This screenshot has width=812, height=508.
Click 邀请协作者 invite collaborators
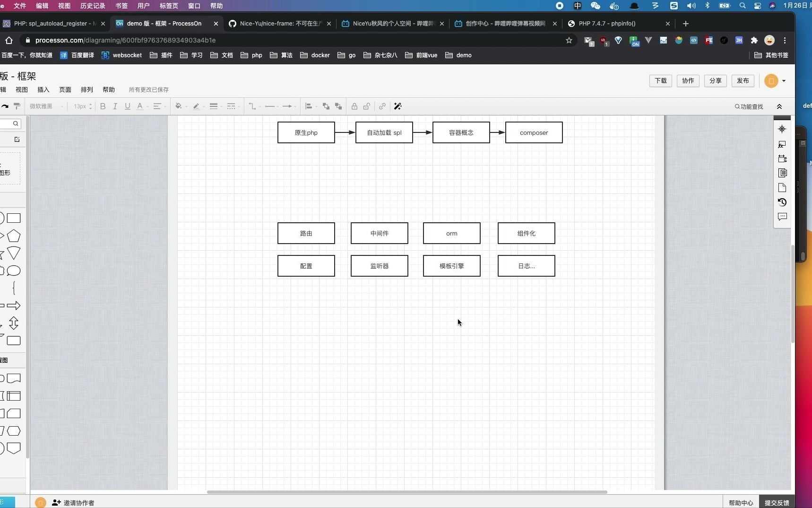73,503
